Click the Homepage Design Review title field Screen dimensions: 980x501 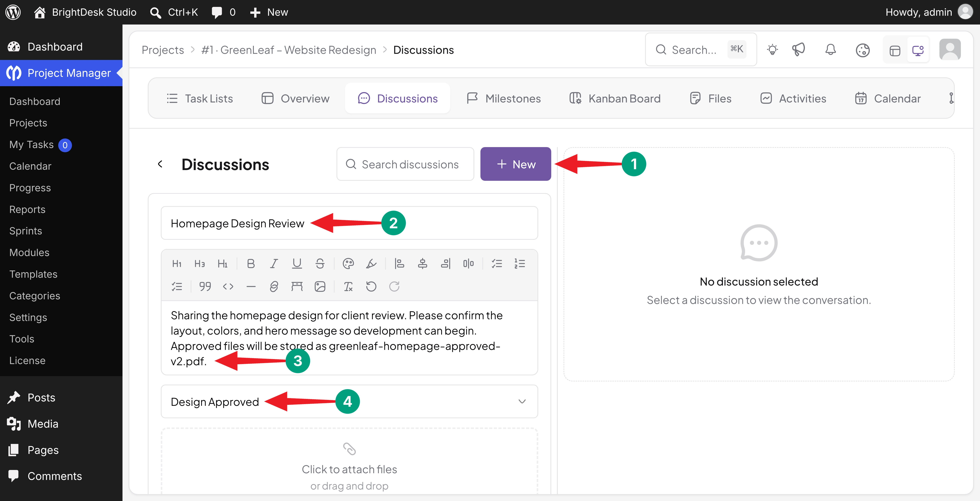click(x=349, y=223)
